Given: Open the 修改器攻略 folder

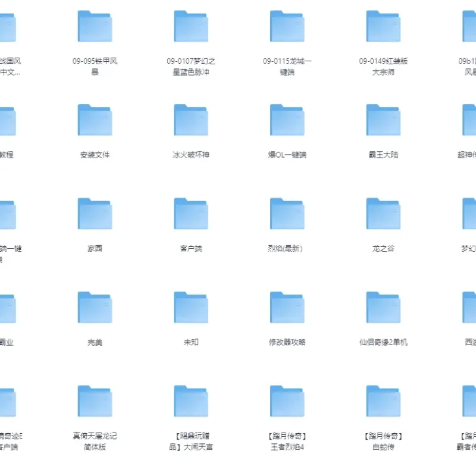Looking at the screenshot, I should coord(287,308).
